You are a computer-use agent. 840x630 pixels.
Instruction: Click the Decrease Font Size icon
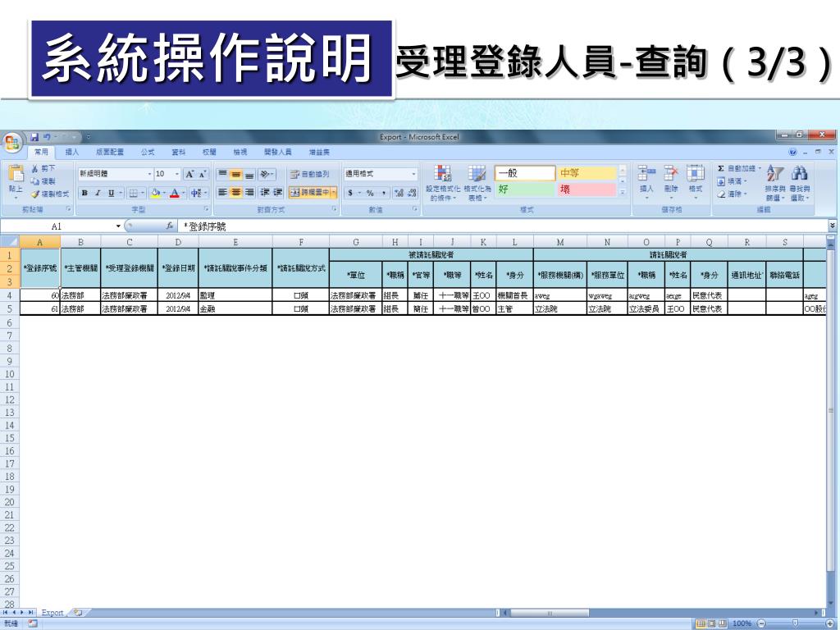(203, 174)
